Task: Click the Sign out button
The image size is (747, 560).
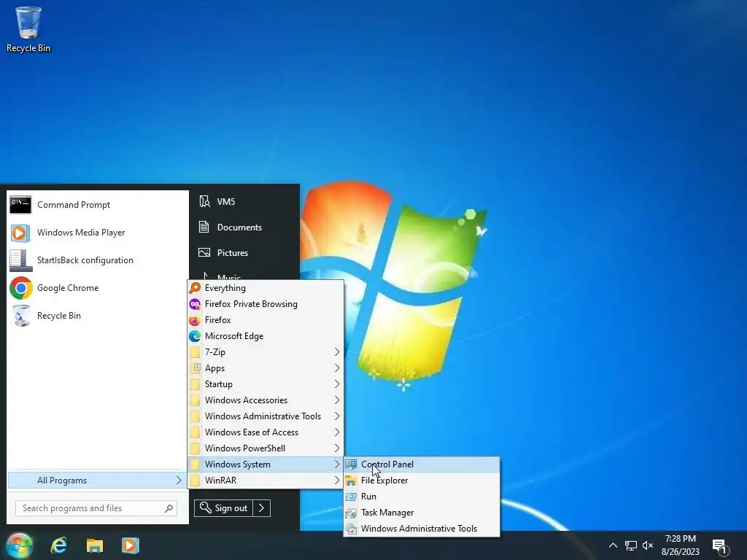Action: pyautogui.click(x=223, y=508)
